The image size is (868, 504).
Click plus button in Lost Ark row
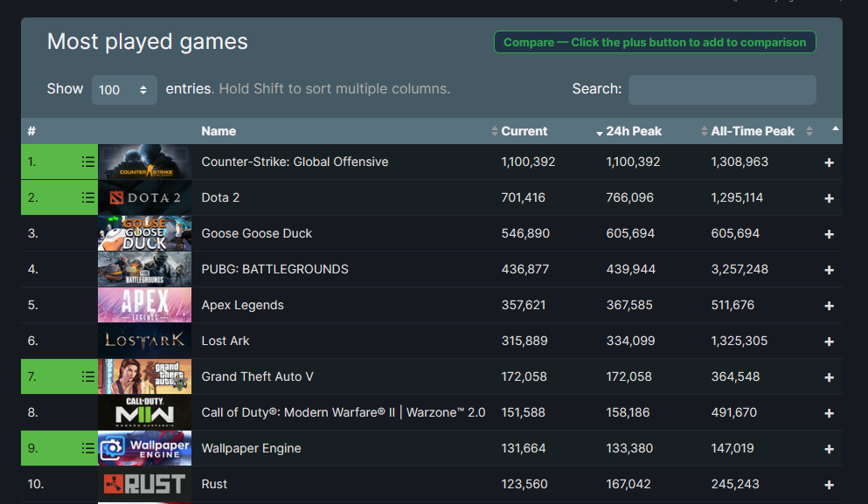(x=829, y=342)
